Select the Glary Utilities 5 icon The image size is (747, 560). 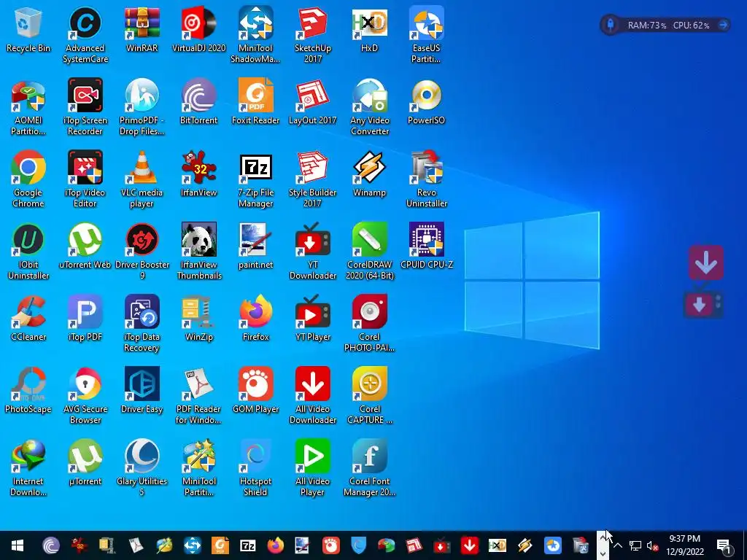pos(142,469)
